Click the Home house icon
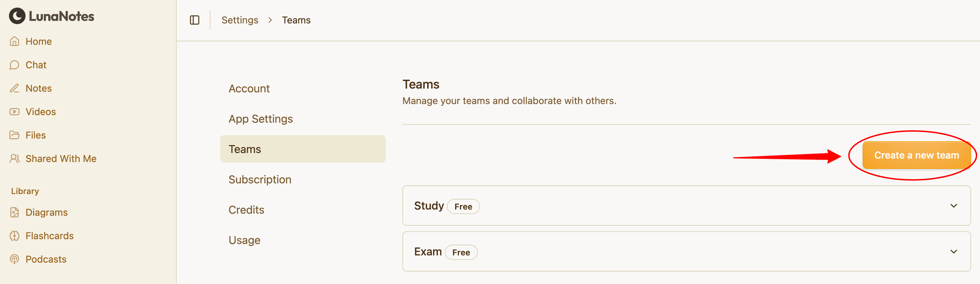The image size is (980, 284). pos(14,41)
